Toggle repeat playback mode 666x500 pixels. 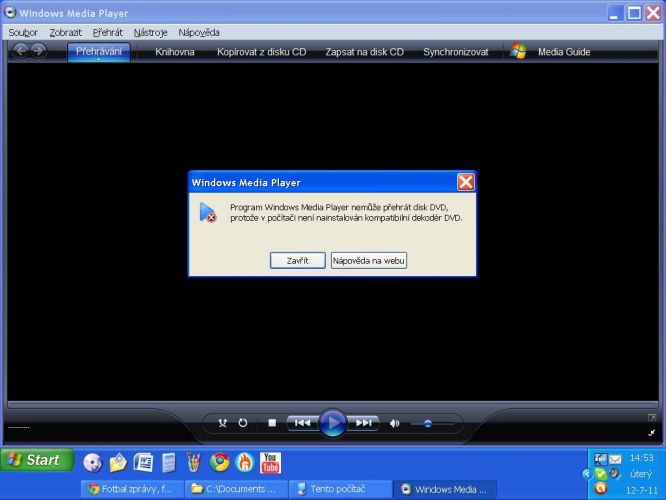click(243, 423)
